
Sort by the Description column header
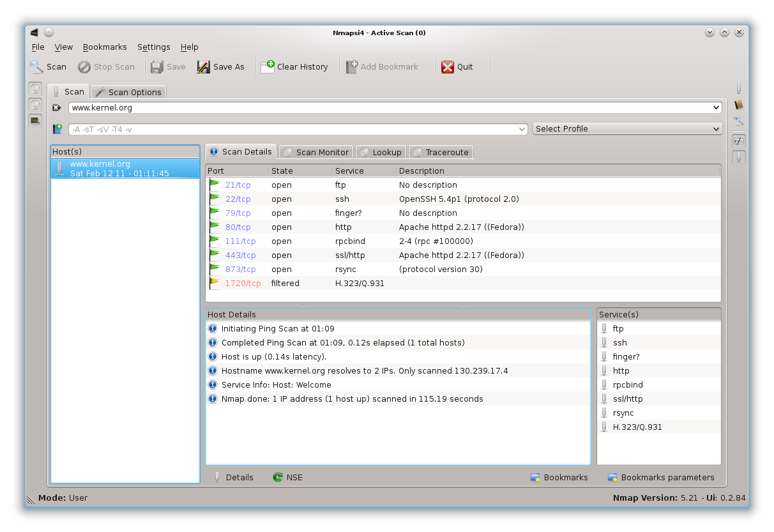click(x=558, y=171)
